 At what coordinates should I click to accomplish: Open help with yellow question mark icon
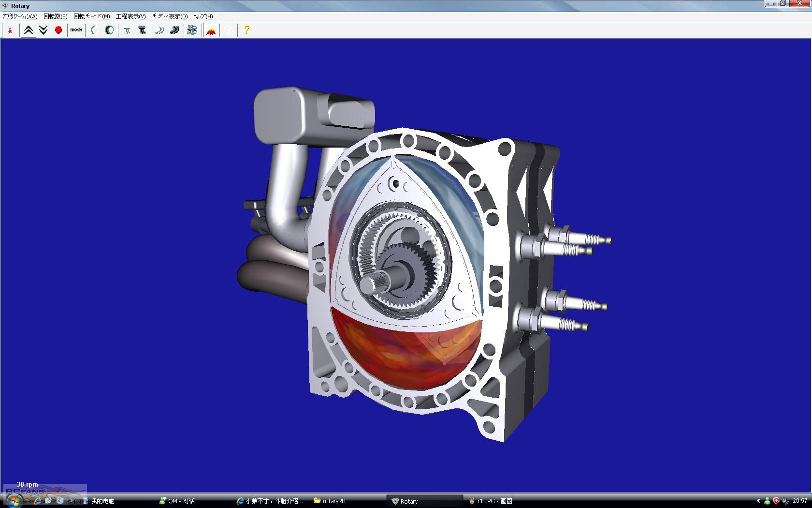[246, 30]
